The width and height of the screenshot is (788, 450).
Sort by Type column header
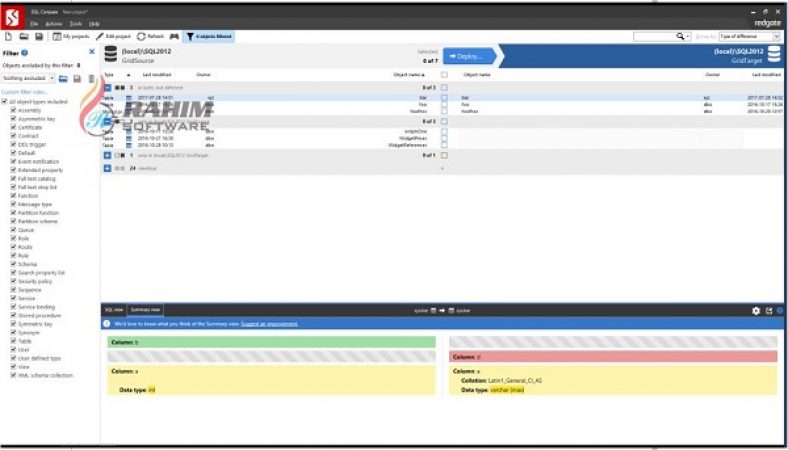tap(109, 75)
